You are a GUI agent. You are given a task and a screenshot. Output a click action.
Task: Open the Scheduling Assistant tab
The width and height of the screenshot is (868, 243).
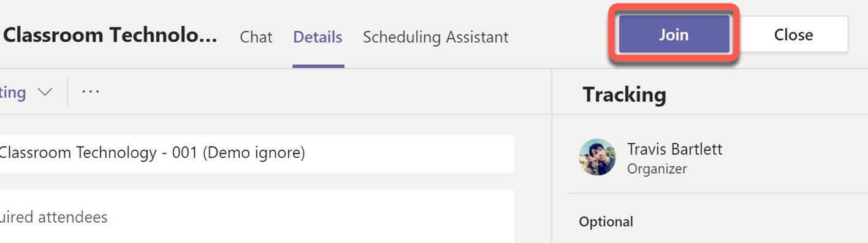coord(435,37)
